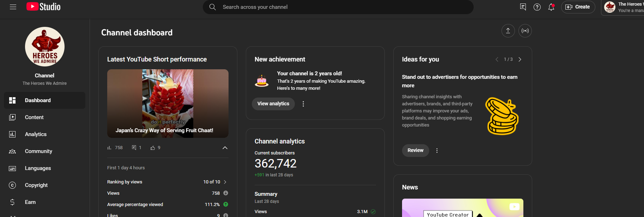644x217 pixels.
Task: Click the Views row down-arrow indicator
Action: (226, 193)
